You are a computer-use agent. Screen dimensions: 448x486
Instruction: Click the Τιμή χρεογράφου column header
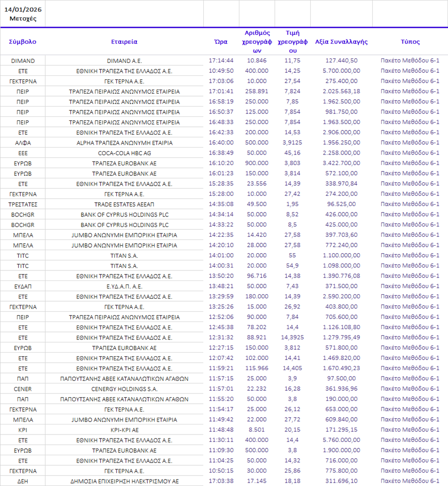coord(293,42)
